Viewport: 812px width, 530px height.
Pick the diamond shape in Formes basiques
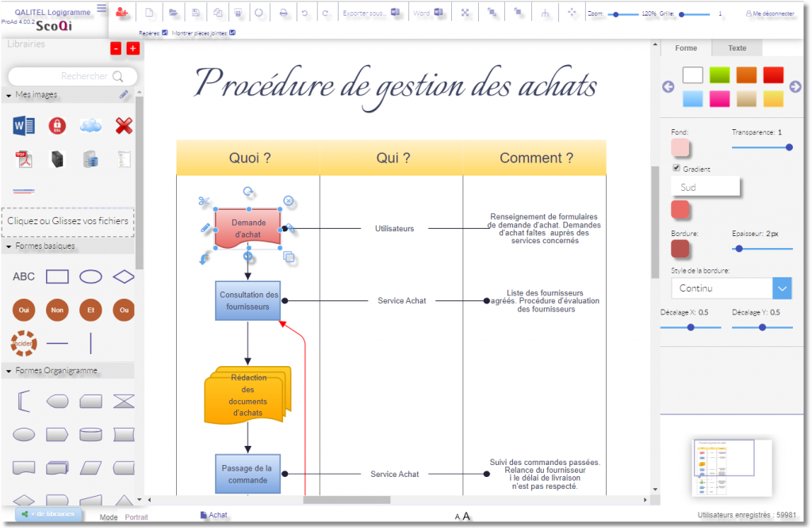(x=124, y=277)
